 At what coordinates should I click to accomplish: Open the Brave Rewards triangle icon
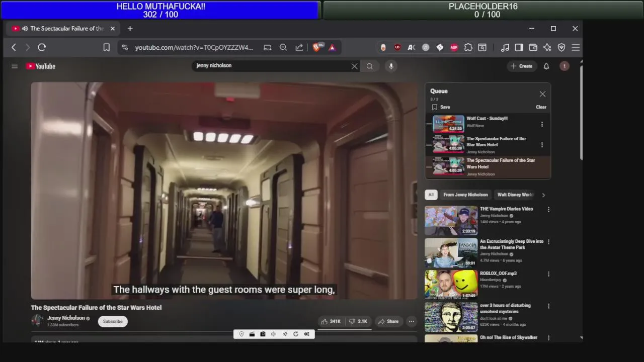[332, 47]
